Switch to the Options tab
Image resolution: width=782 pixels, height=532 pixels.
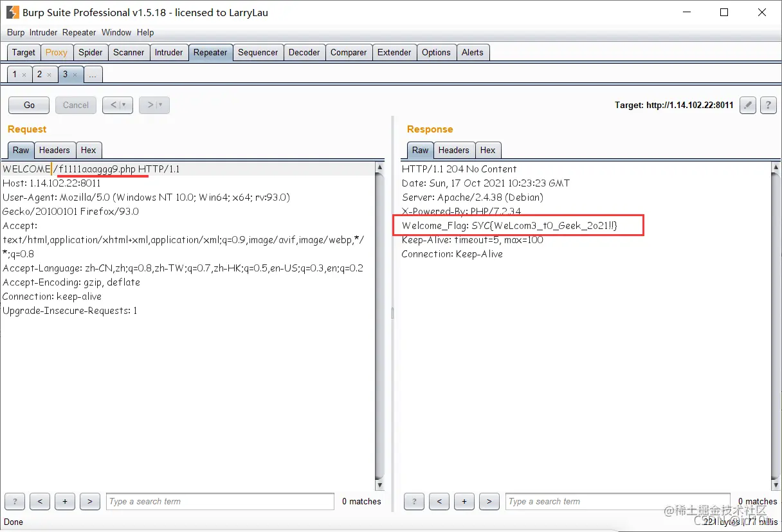coord(436,53)
